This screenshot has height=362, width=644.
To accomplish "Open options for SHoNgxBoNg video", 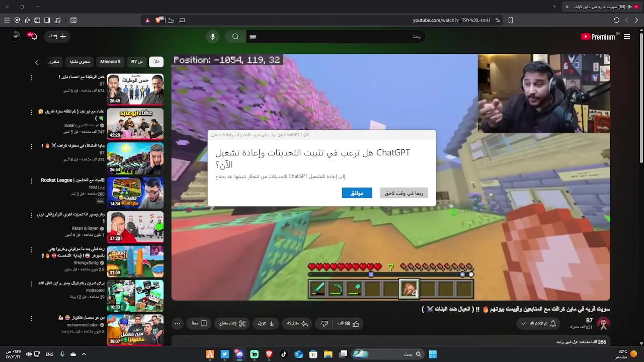I will click(x=31, y=249).
